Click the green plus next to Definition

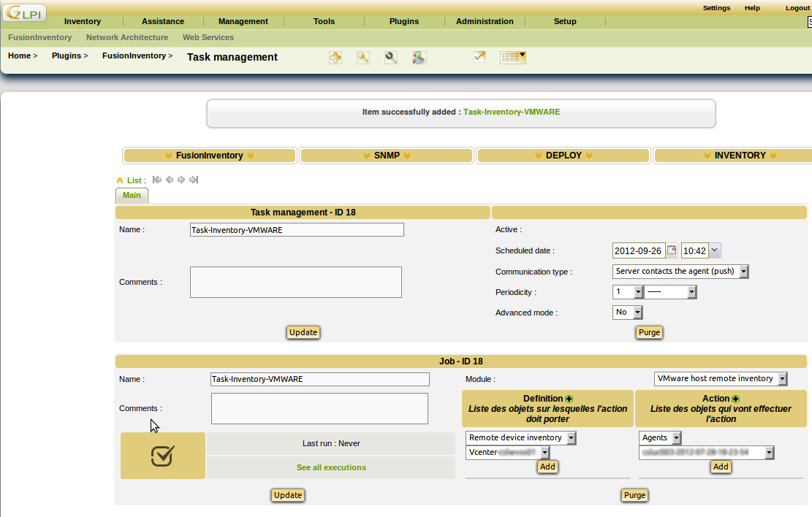569,399
